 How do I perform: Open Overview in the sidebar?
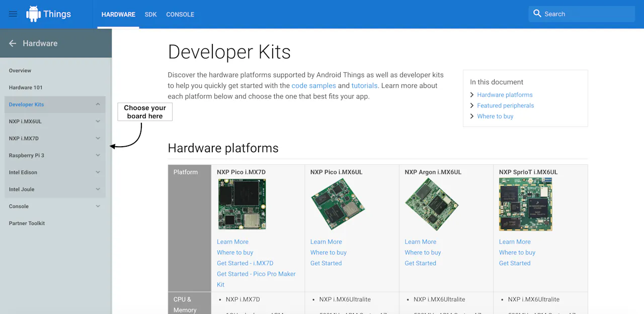20,70
